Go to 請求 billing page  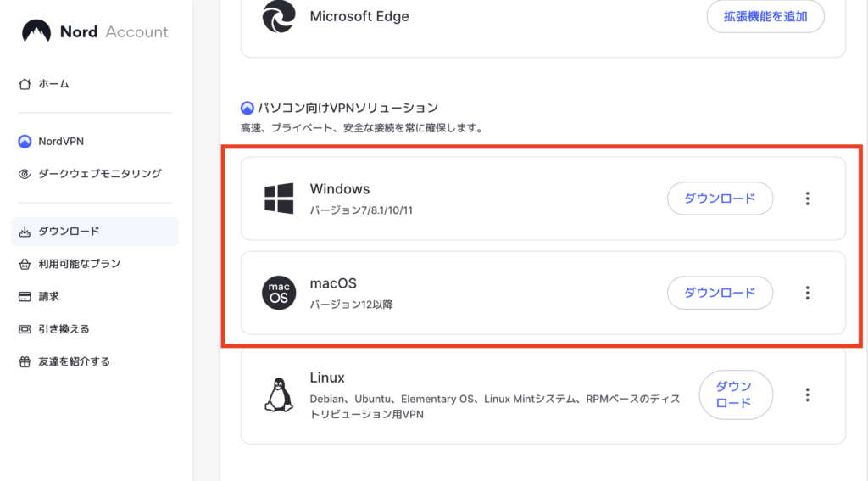tap(48, 297)
